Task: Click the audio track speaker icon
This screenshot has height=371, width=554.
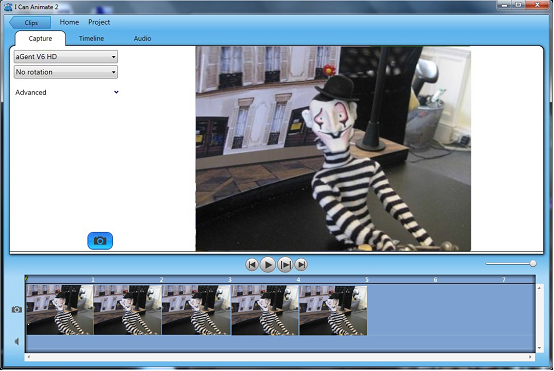Action: click(17, 341)
